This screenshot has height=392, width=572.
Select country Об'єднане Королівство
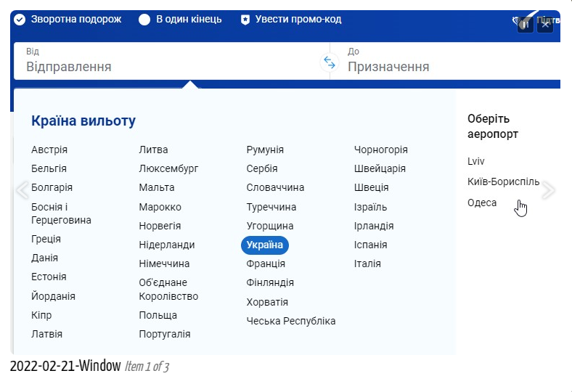click(x=168, y=290)
